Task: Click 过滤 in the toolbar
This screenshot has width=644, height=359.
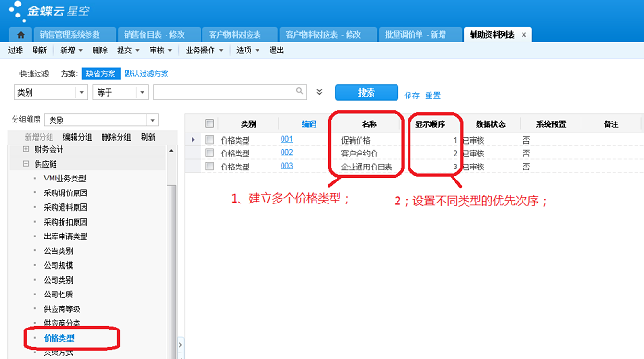Action: click(x=16, y=50)
